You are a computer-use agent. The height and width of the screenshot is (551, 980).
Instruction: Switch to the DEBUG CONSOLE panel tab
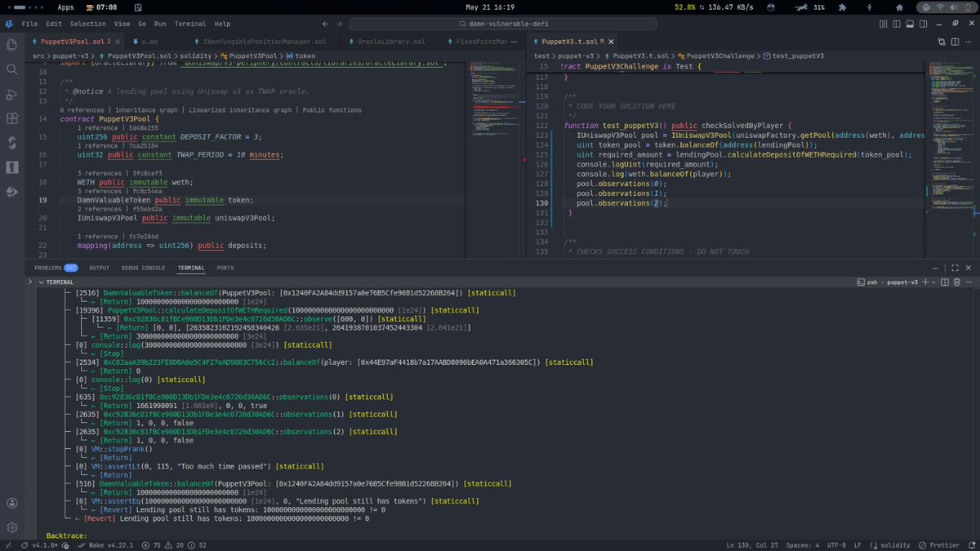pos(143,268)
